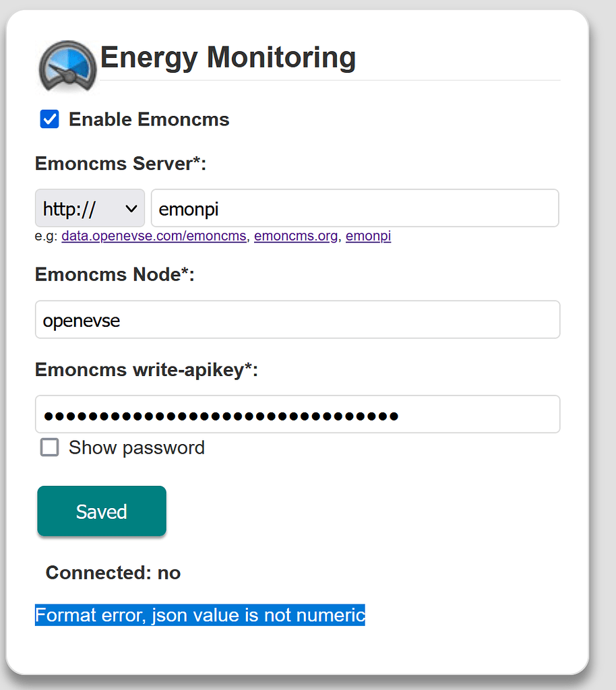616x690 pixels.
Task: Click the Energy Monitoring heading
Action: [228, 58]
